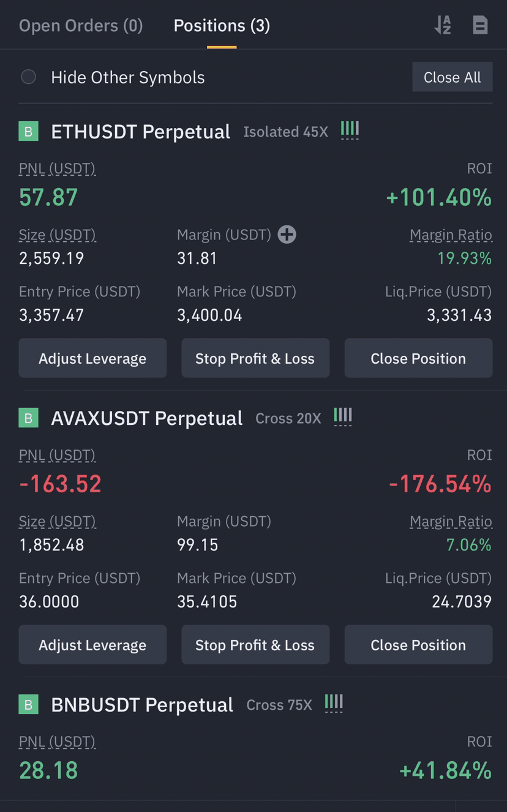Adjust leverage for the ETHUSDT position

click(x=92, y=358)
